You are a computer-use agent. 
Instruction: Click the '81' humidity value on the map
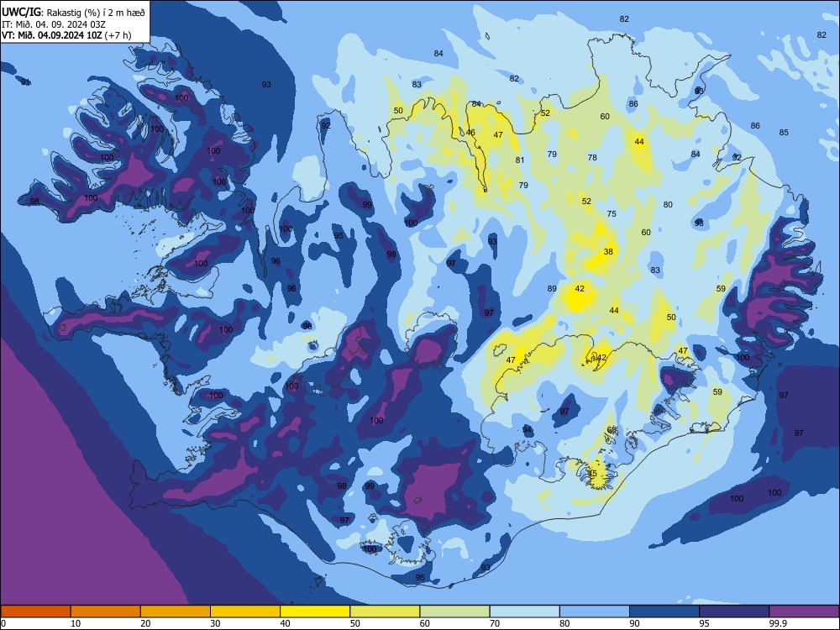coord(520,160)
